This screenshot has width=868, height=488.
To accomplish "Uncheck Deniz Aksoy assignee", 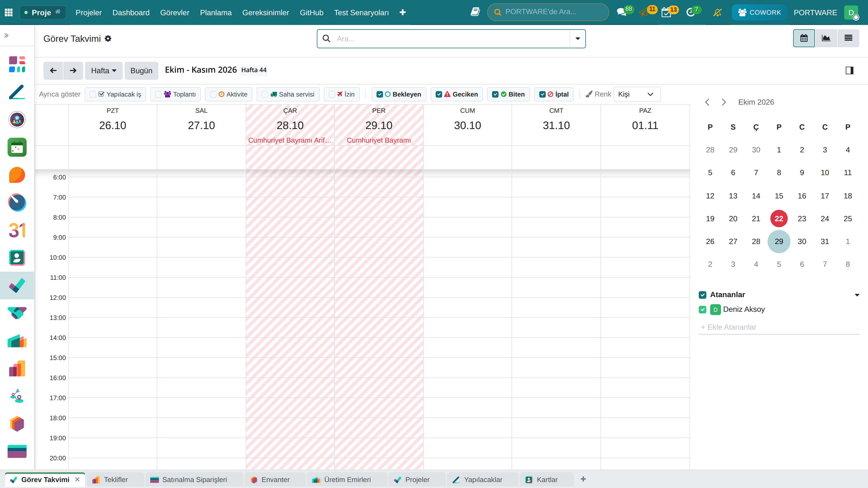I will pyautogui.click(x=703, y=310).
